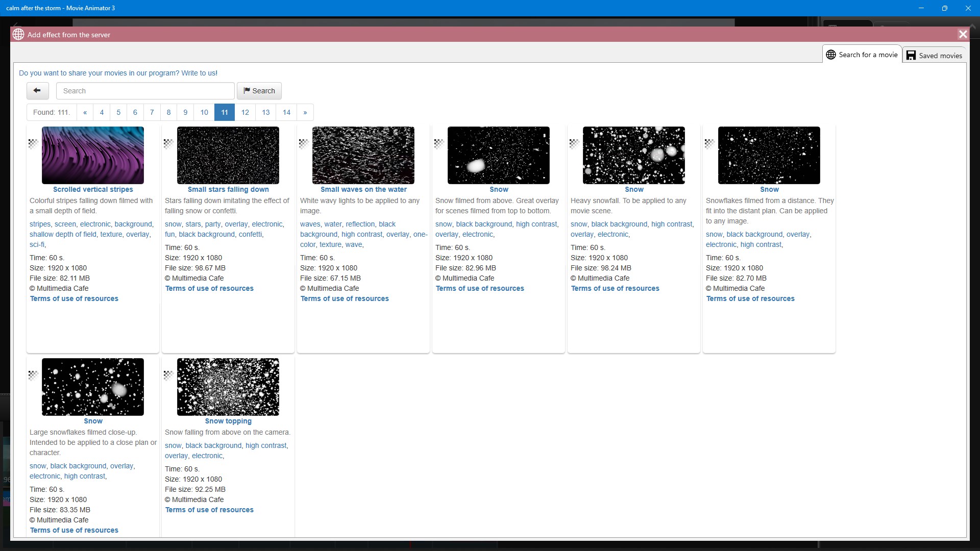Click the back arrow to return
The width and height of the screenshot is (980, 551).
click(x=37, y=90)
